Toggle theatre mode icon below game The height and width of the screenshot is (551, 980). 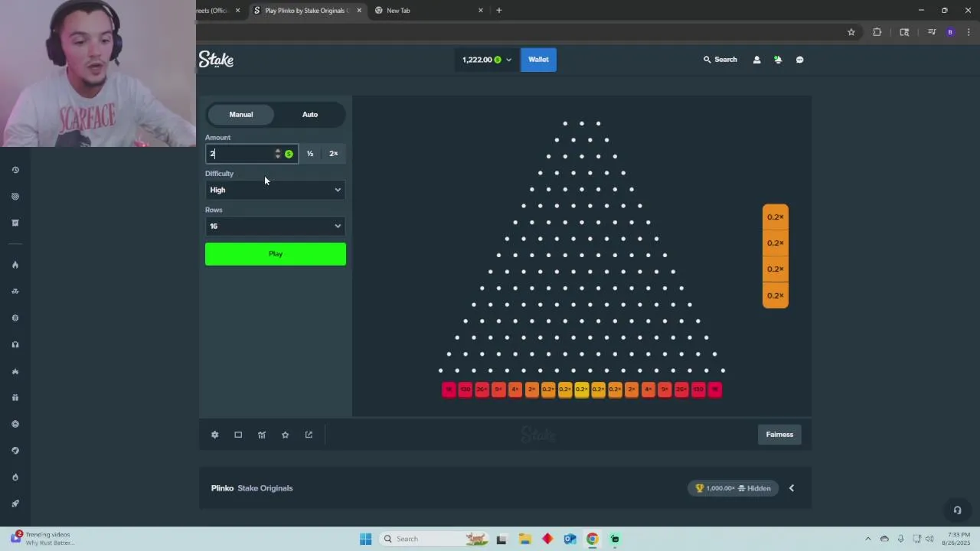coord(238,435)
